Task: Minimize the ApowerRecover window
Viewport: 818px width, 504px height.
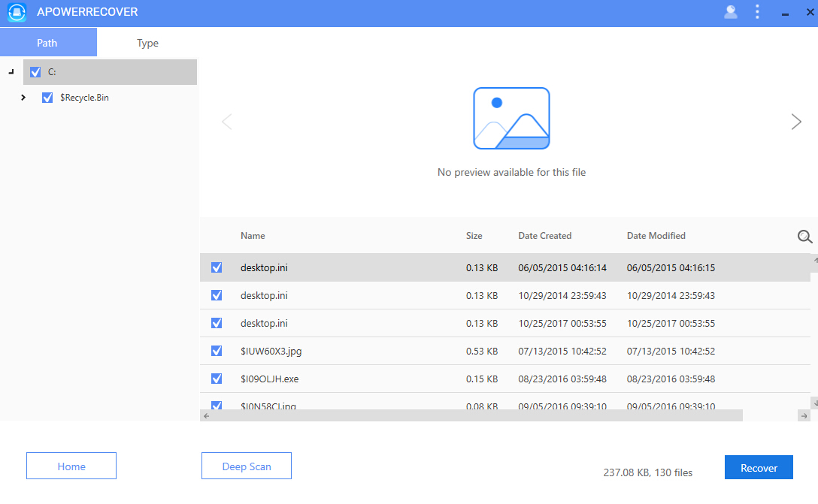Action: pyautogui.click(x=785, y=14)
